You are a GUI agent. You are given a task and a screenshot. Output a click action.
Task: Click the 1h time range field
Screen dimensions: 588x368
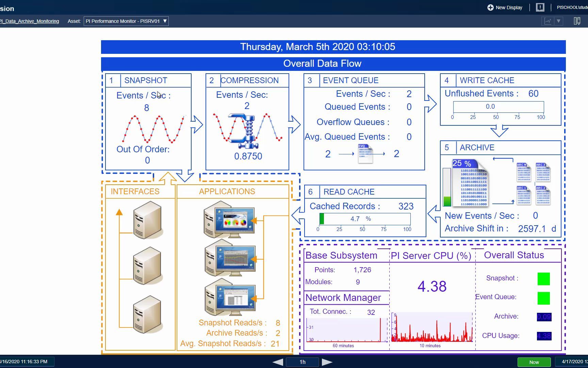coord(302,362)
